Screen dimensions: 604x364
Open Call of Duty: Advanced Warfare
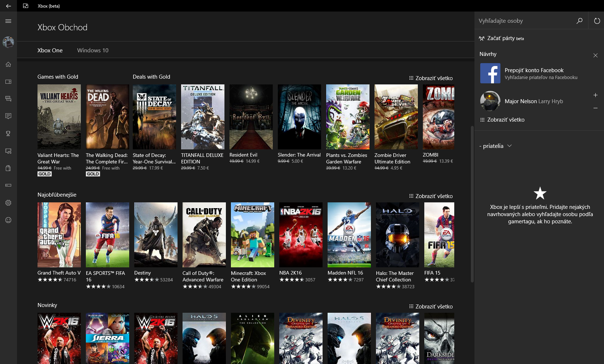tap(204, 235)
